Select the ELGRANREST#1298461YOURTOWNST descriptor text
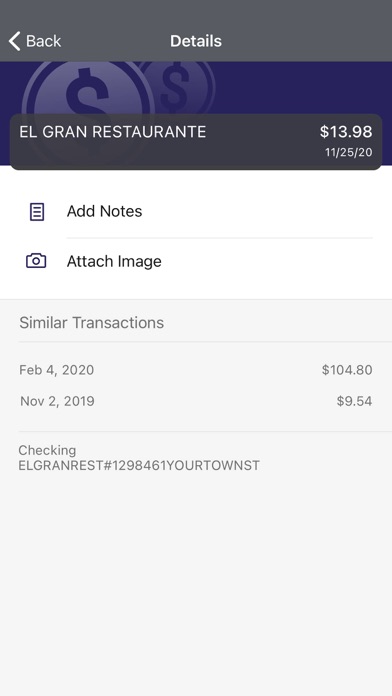Image resolution: width=392 pixels, height=696 pixels. coord(139,466)
